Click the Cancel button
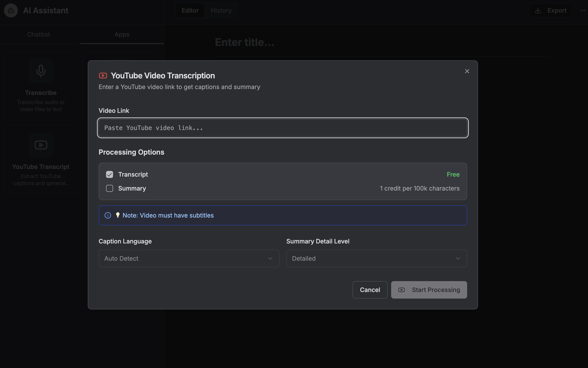 [370, 290]
